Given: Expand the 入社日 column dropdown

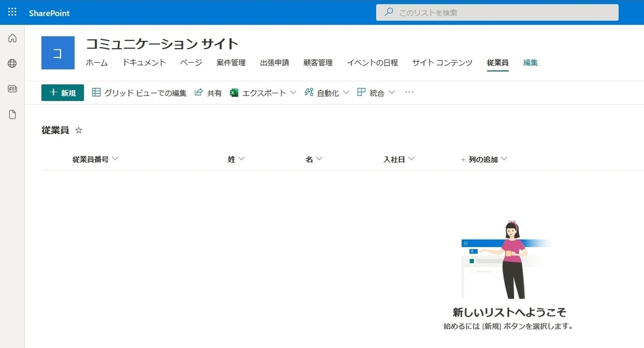Looking at the screenshot, I should pyautogui.click(x=412, y=159).
